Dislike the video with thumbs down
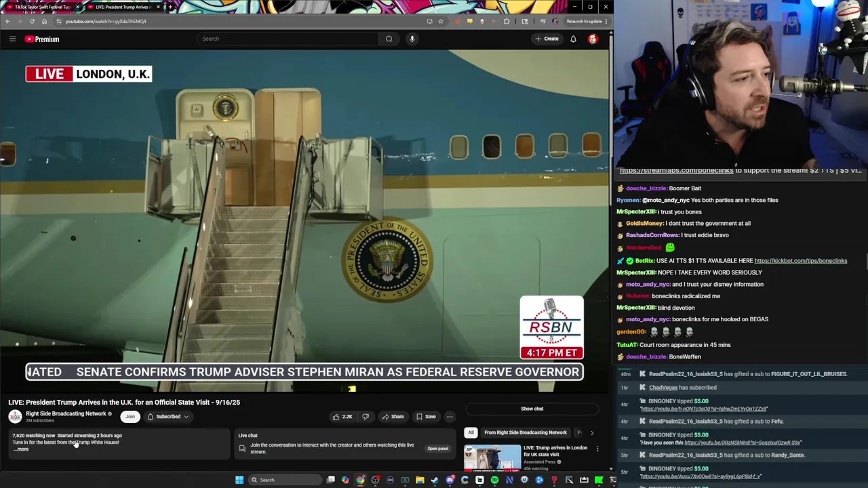Image resolution: width=868 pixels, height=488 pixels. point(366,417)
